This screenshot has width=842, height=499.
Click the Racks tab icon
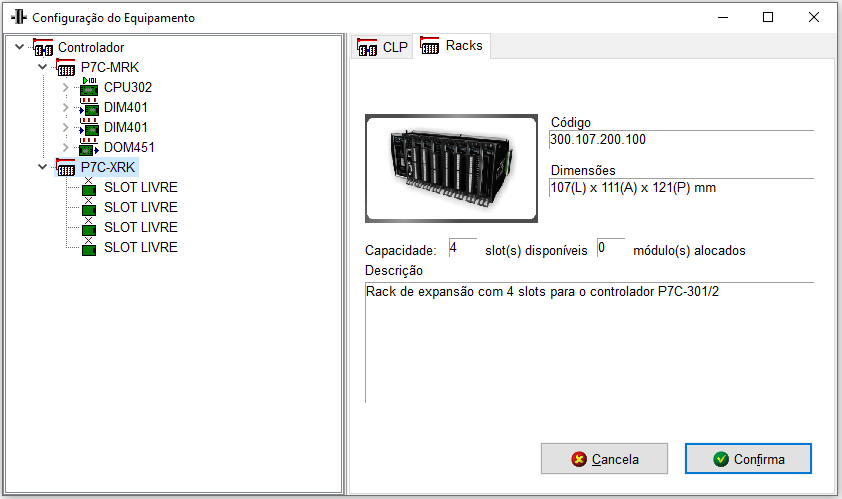pyautogui.click(x=430, y=46)
